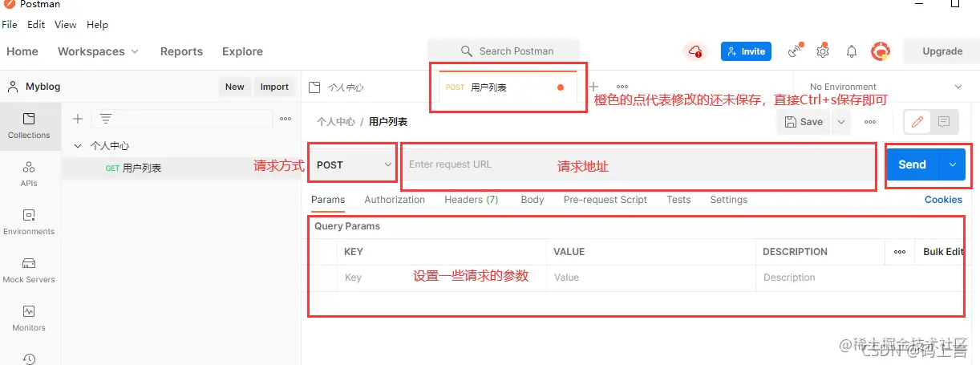Collapse the 个人中心 collection
This screenshot has width=980, height=365.
point(78,146)
